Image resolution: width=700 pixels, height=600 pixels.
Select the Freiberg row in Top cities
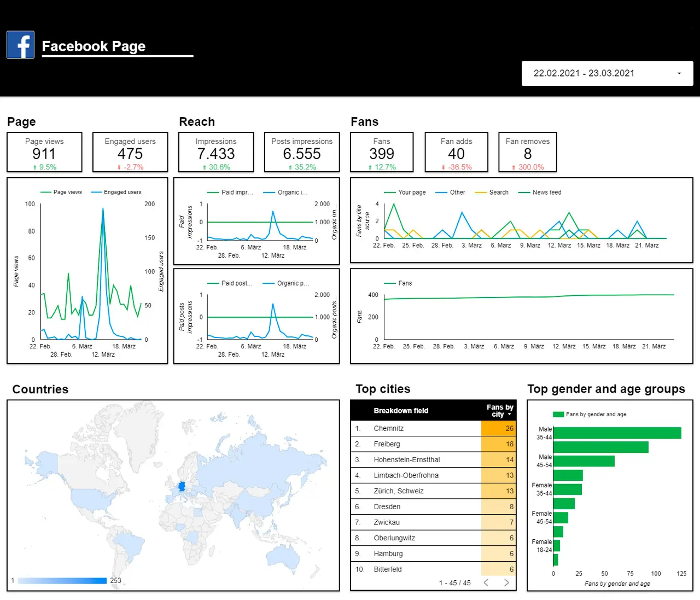coord(433,444)
